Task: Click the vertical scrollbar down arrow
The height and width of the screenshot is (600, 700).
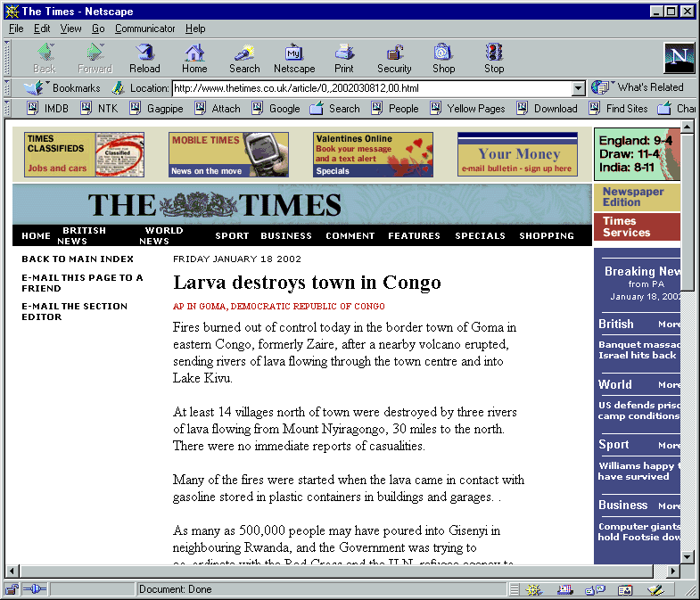Action: pos(687,556)
